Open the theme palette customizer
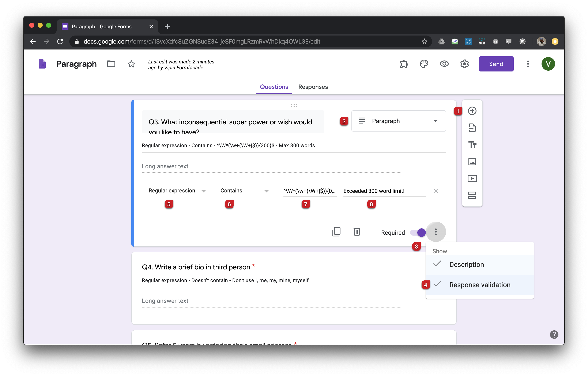588x376 pixels. [x=424, y=64]
